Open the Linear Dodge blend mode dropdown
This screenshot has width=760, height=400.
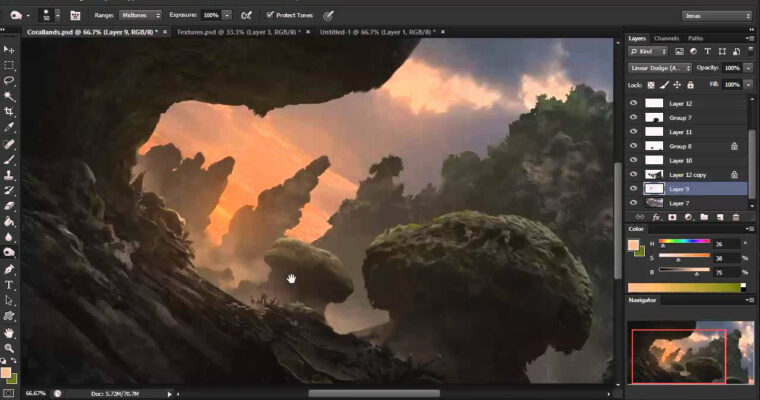pyautogui.click(x=660, y=68)
